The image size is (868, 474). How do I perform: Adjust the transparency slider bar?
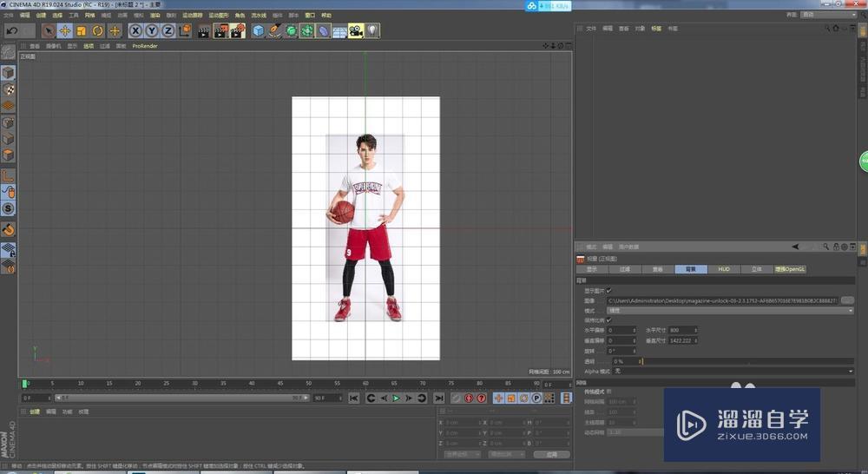[x=746, y=361]
